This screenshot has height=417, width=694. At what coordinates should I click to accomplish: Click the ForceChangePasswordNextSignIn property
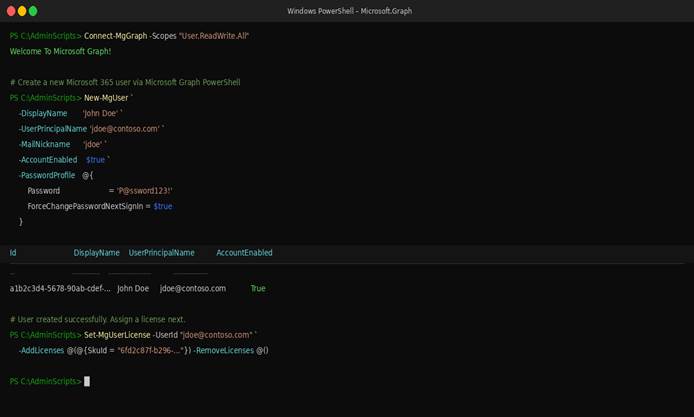(x=88, y=206)
